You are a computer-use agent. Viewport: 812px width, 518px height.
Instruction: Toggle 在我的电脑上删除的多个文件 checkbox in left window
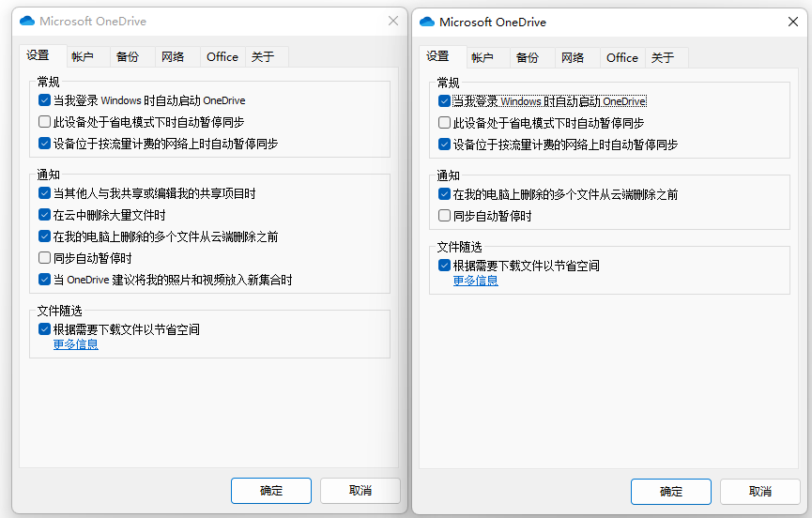point(44,236)
